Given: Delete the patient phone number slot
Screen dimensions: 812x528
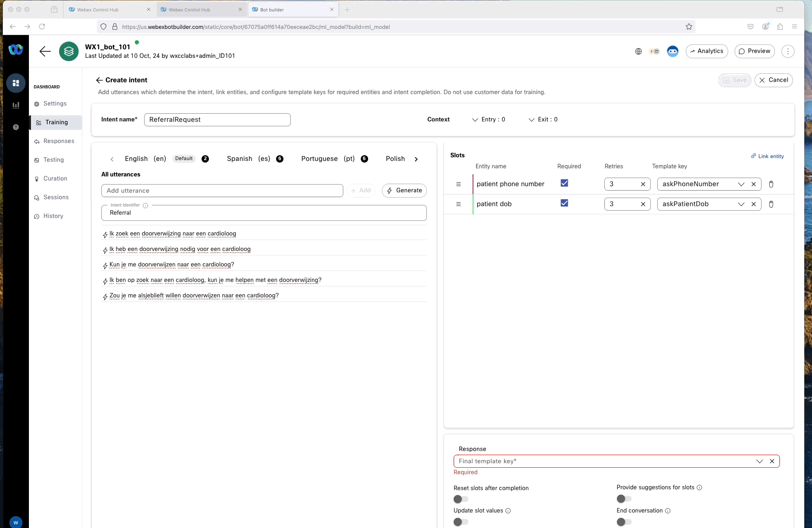Looking at the screenshot, I should [x=771, y=184].
